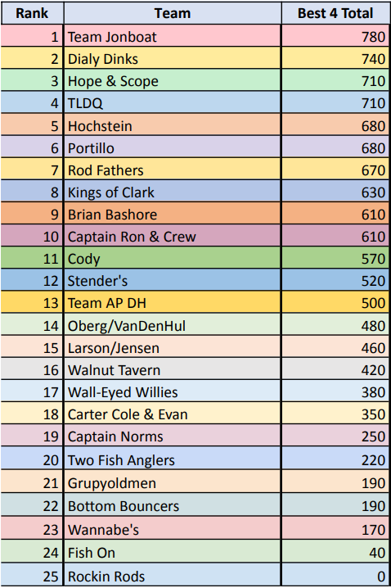391x588 pixels.
Task: Click the Two Fish Anglers cell
Action: point(173,459)
